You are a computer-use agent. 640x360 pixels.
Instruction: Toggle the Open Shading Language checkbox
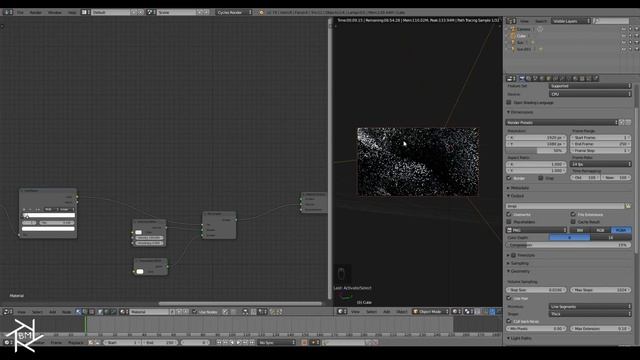[x=509, y=102]
